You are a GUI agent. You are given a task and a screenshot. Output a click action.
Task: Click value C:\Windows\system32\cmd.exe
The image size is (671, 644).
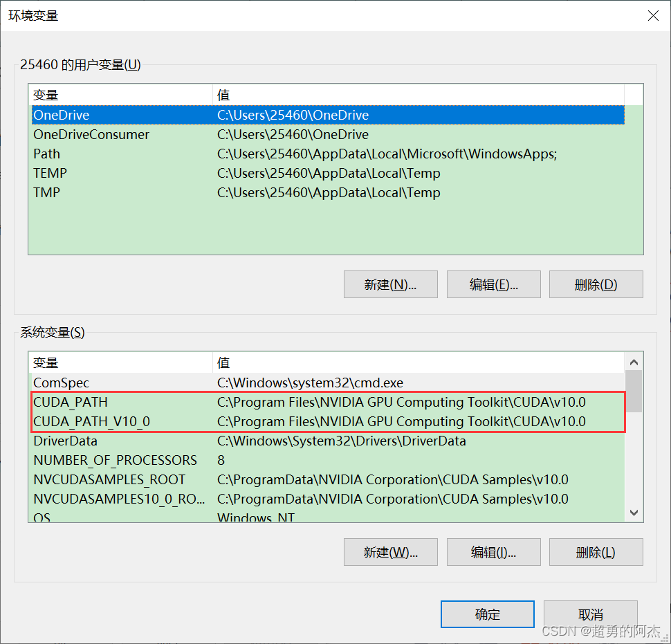tap(310, 383)
